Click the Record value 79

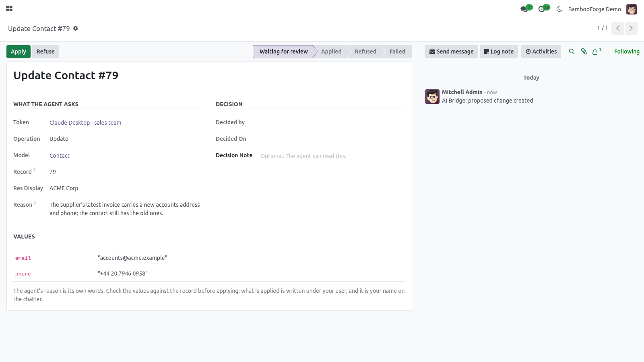point(53,172)
